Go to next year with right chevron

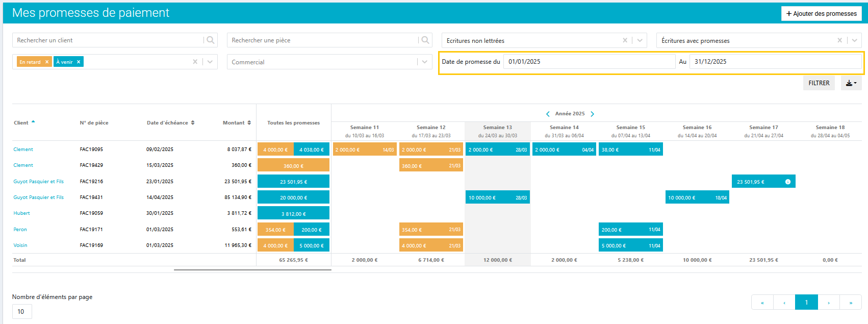tap(592, 114)
